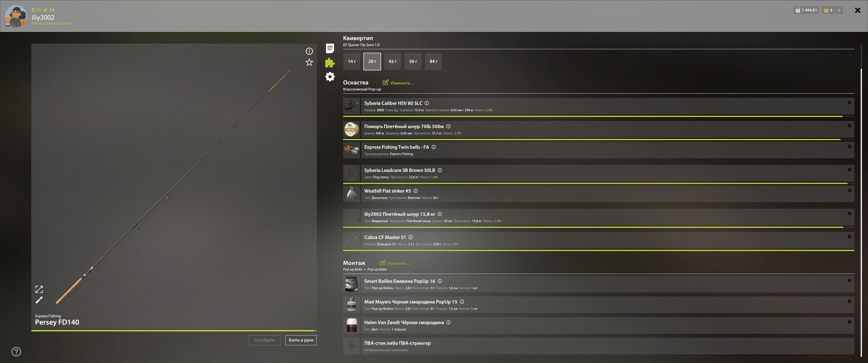The image size is (868, 363).
Task: Remove Cobra CF Master S1 hook
Action: (x=849, y=237)
